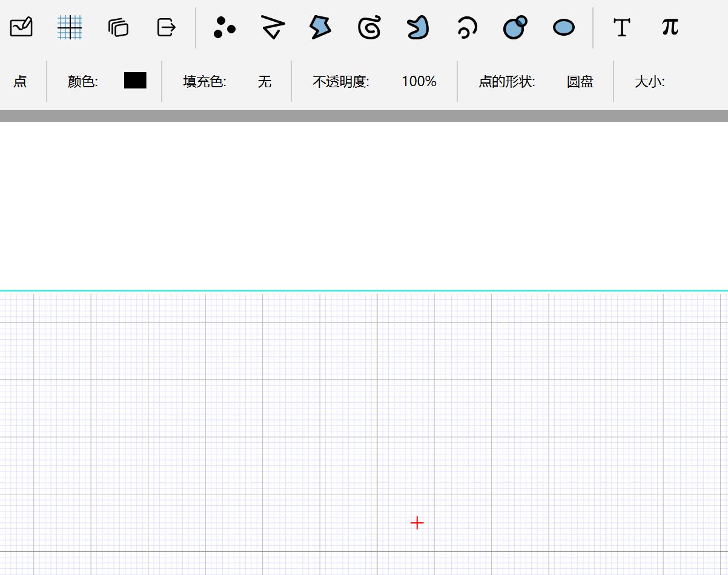Select the circle tool with radius point
Image resolution: width=728 pixels, height=575 pixels.
pyautogui.click(x=515, y=27)
